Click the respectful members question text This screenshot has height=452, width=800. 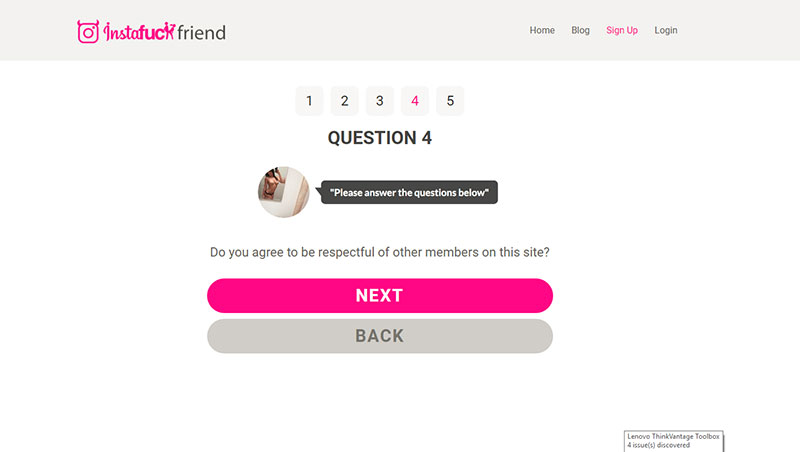click(x=380, y=252)
